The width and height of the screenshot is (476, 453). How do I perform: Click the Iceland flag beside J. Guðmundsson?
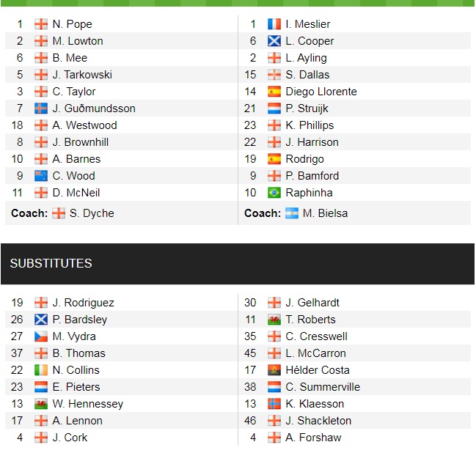41,108
